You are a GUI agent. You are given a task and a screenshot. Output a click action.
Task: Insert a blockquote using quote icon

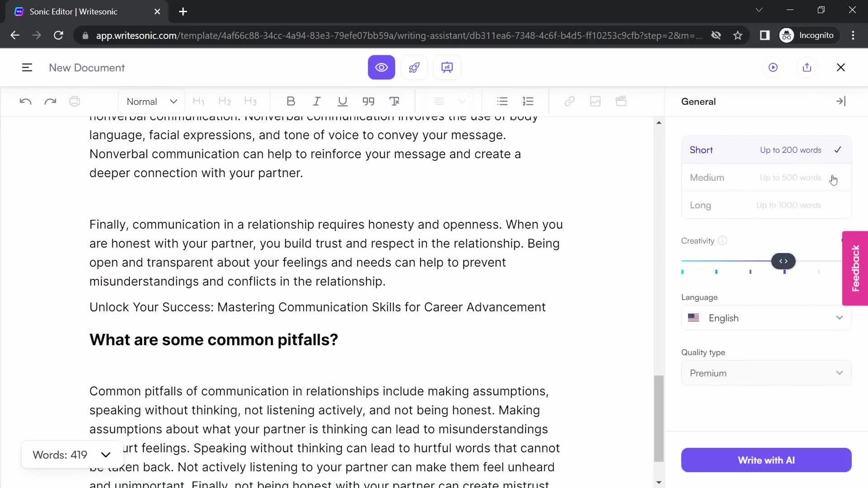click(368, 101)
